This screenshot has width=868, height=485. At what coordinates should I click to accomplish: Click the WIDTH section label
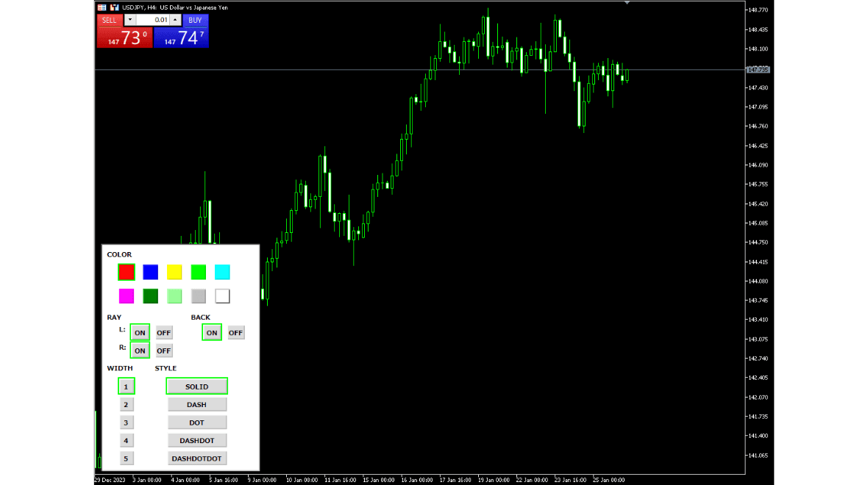tap(120, 368)
